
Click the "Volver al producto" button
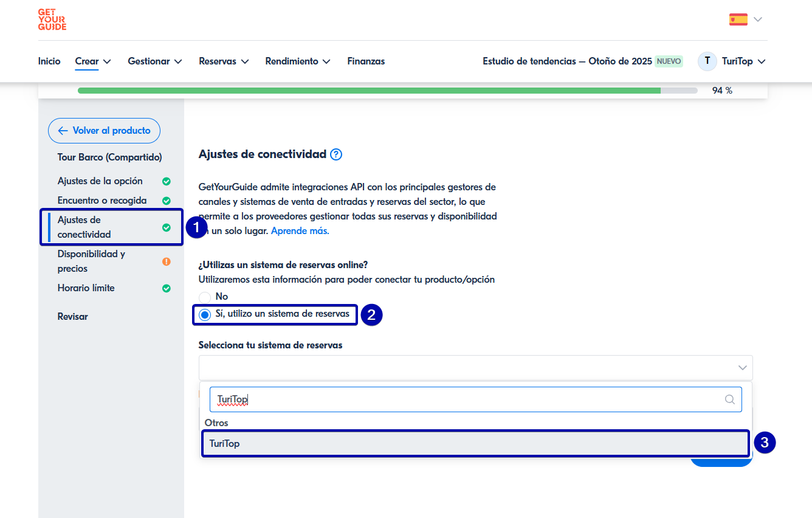[x=104, y=131]
